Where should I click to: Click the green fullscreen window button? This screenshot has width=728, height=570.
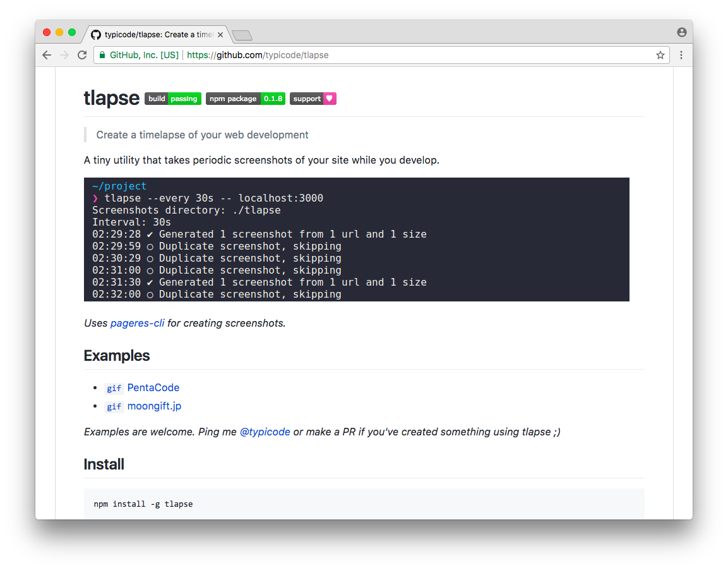point(71,32)
